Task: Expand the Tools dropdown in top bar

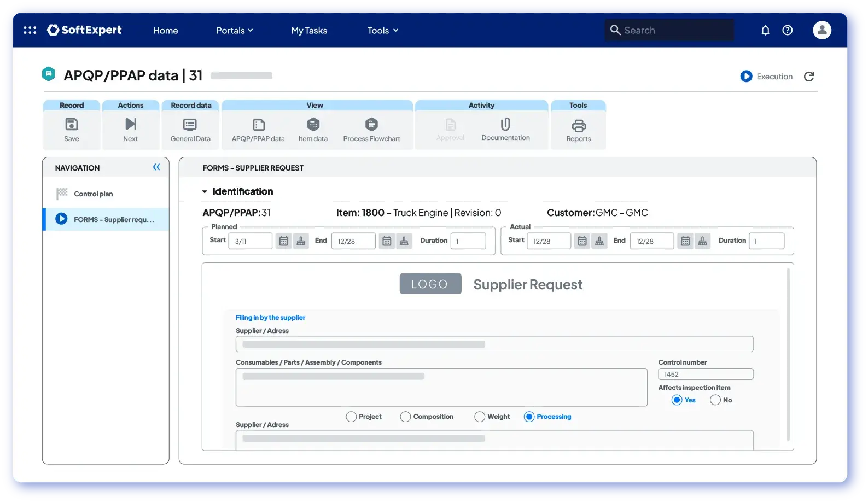Action: click(383, 31)
